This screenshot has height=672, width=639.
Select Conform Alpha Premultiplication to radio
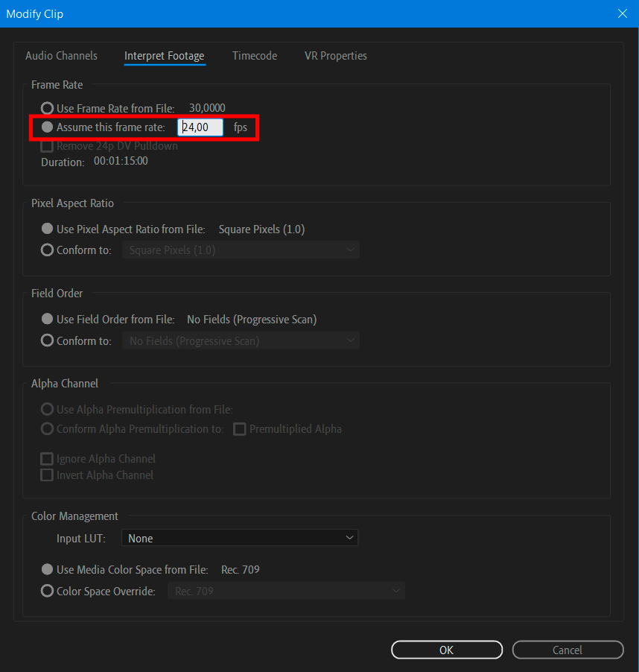47,428
